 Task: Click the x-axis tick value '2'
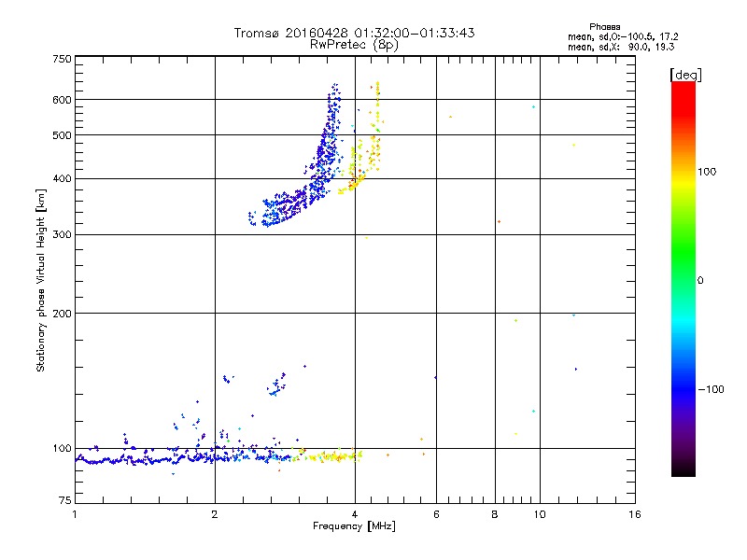215,514
